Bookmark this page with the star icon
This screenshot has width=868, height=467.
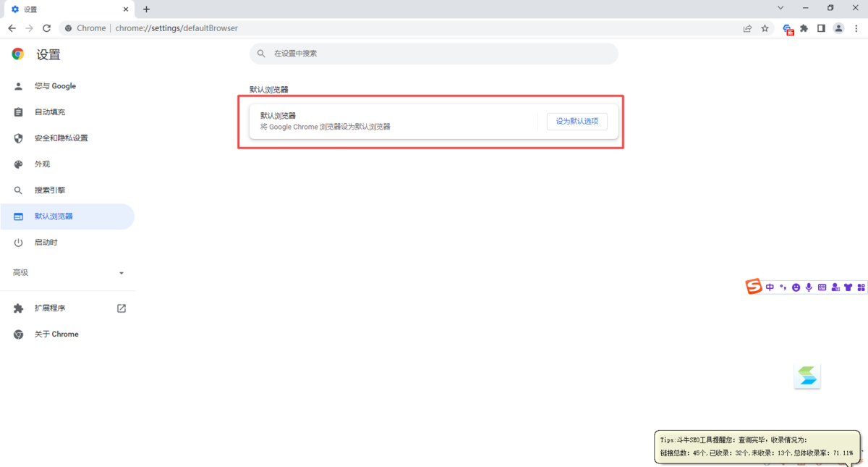click(765, 28)
